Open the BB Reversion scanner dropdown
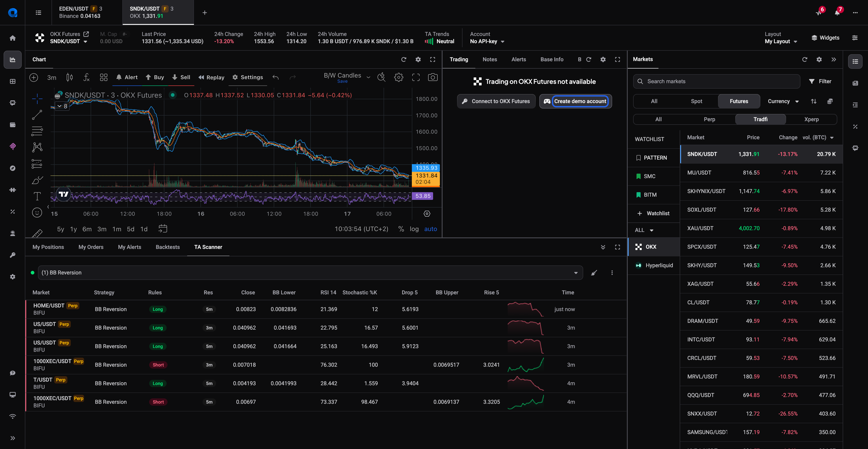 pyautogui.click(x=310, y=273)
